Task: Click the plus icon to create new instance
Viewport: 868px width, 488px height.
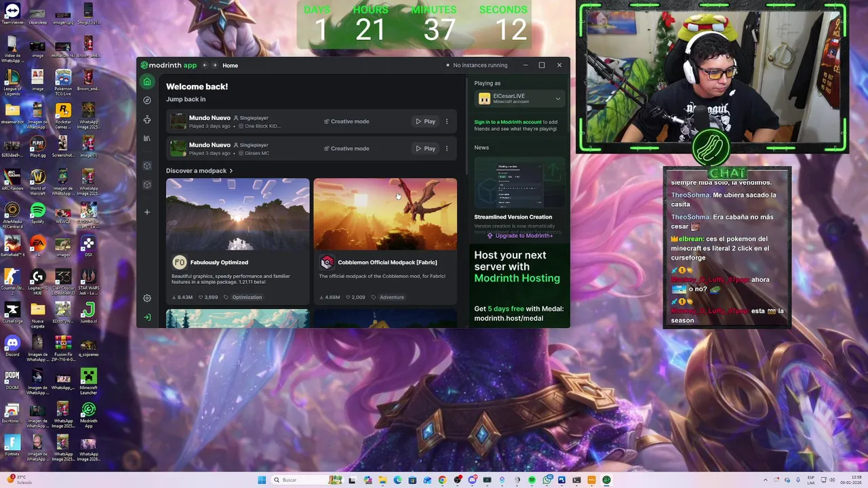Action: click(x=147, y=212)
